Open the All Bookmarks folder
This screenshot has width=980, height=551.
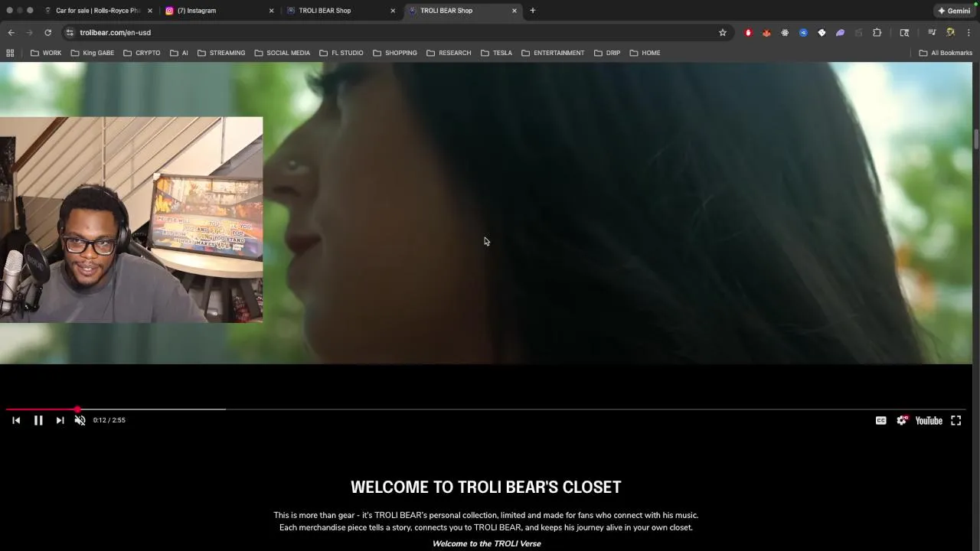point(946,53)
